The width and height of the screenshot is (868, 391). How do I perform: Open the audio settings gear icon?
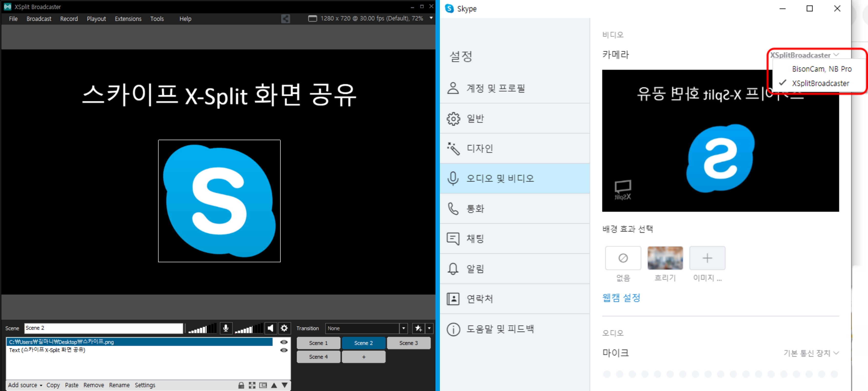(x=284, y=328)
